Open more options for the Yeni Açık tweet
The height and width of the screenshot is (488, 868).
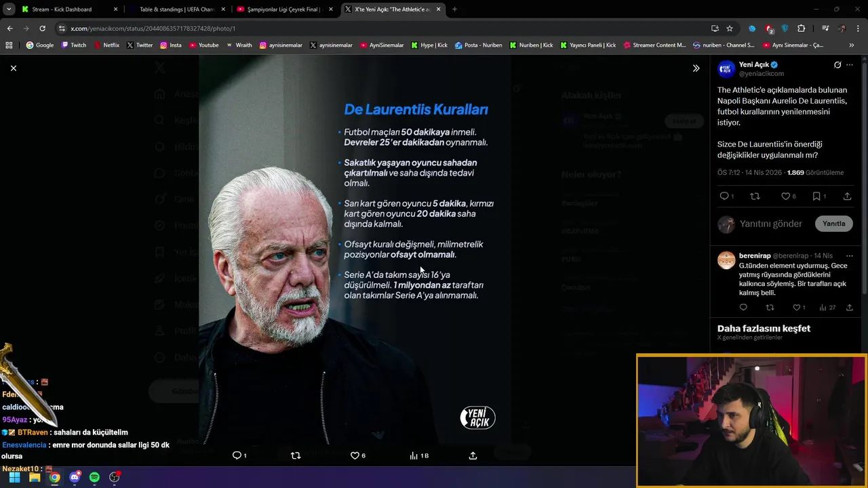click(850, 65)
